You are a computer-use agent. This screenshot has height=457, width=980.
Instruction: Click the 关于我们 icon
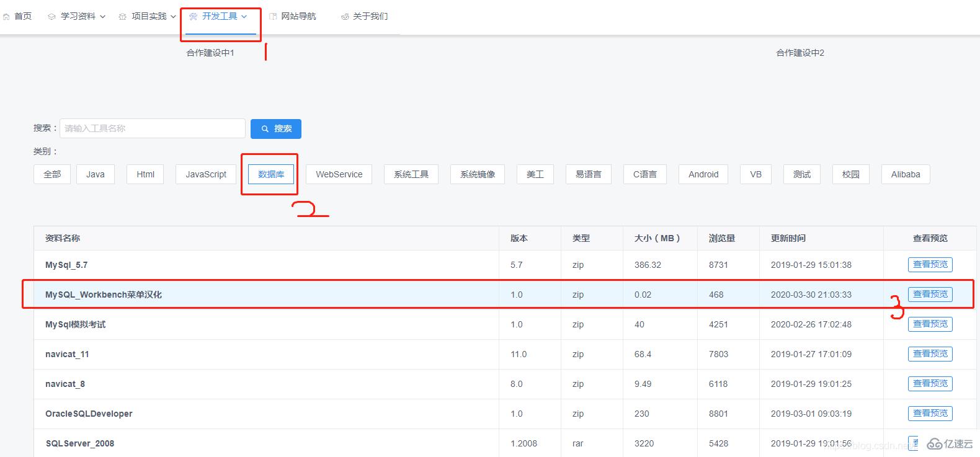(345, 17)
